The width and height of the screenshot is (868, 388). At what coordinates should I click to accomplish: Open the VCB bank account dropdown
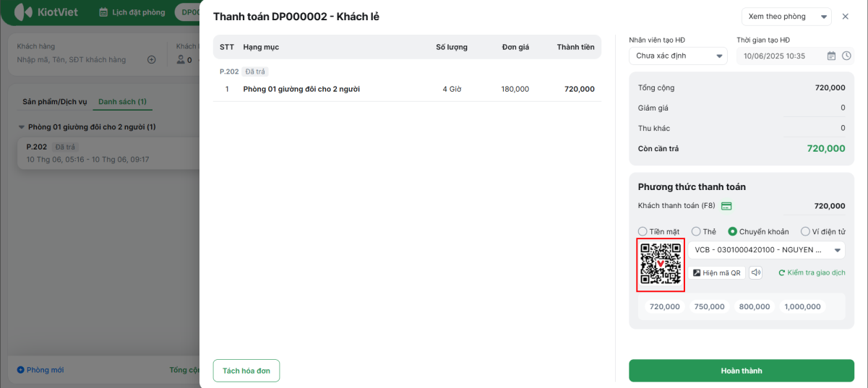[x=766, y=250]
